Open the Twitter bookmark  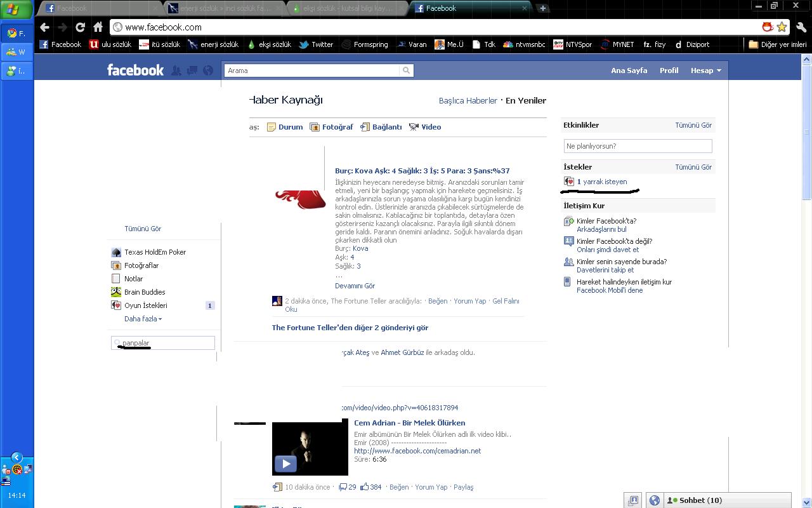316,44
